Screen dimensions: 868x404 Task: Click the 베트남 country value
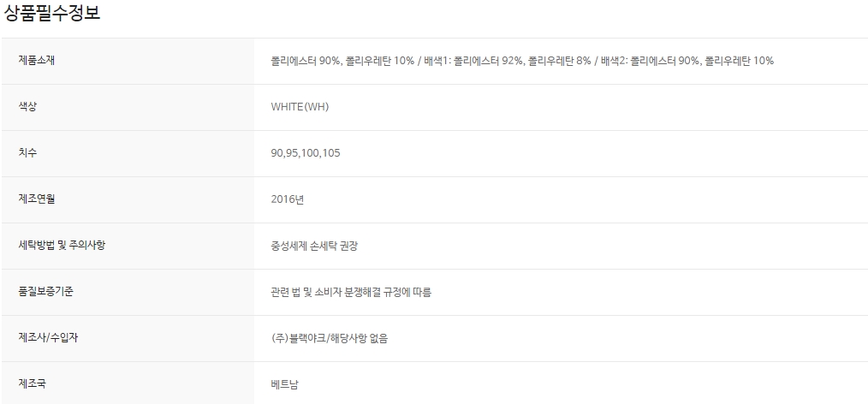point(285,384)
